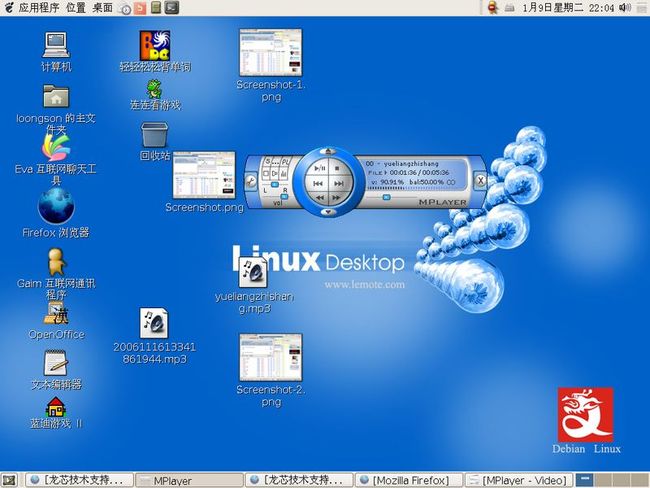Click the orange launcher icon in top panel
The height and width of the screenshot is (488, 650).
pyautogui.click(x=141, y=8)
